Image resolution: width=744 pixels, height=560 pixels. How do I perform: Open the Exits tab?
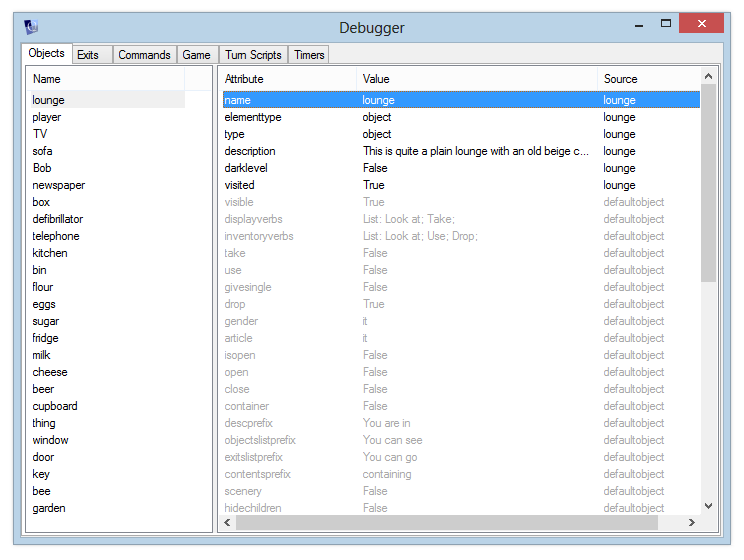[x=92, y=55]
